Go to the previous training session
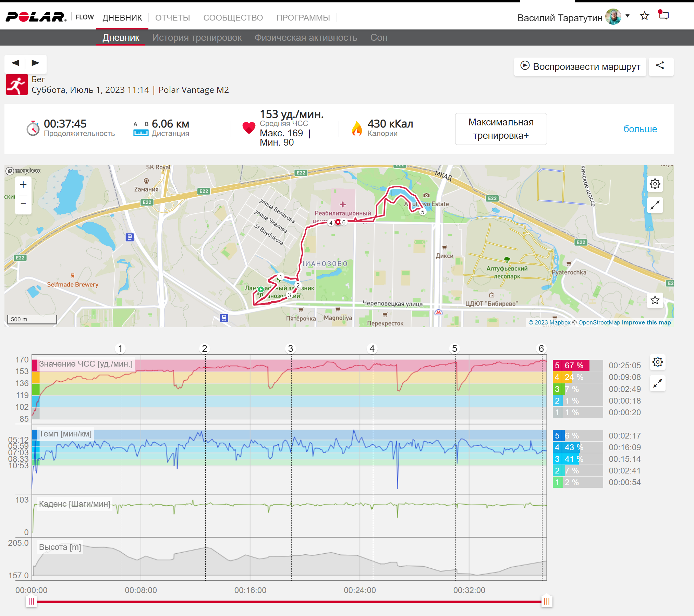This screenshot has height=616, width=694. [15, 63]
